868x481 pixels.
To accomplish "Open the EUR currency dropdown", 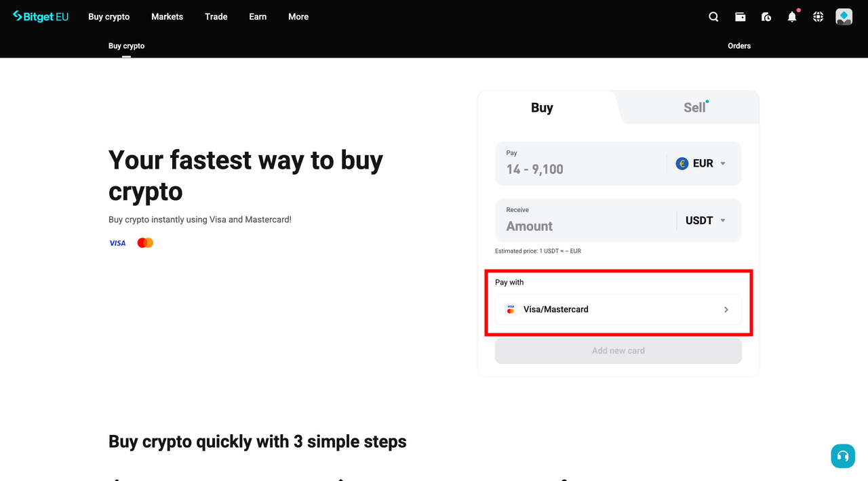I will tap(701, 163).
